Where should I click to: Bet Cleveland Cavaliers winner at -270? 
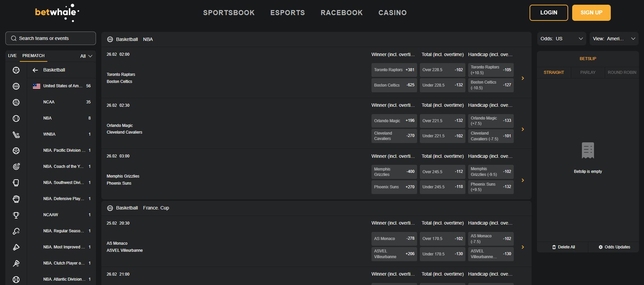click(394, 136)
